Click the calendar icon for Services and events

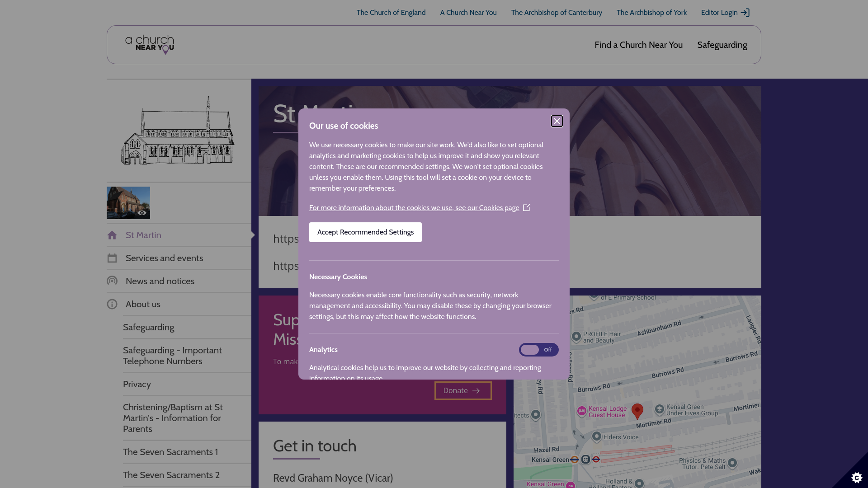point(112,258)
